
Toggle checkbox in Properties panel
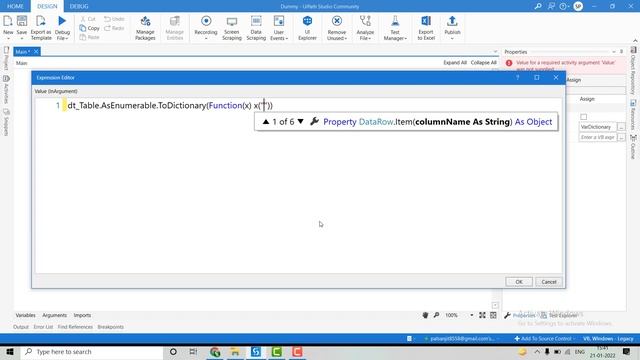(584, 117)
